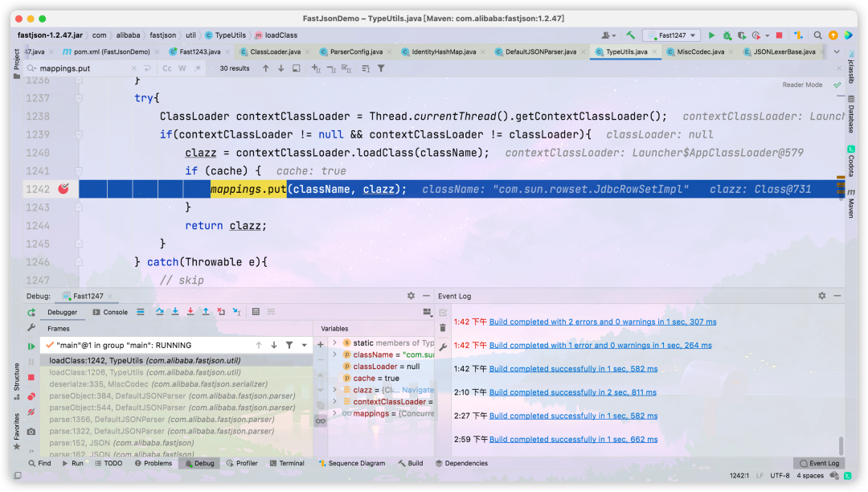Click the Step Into icon
The width and height of the screenshot is (868, 492).
pyautogui.click(x=175, y=312)
